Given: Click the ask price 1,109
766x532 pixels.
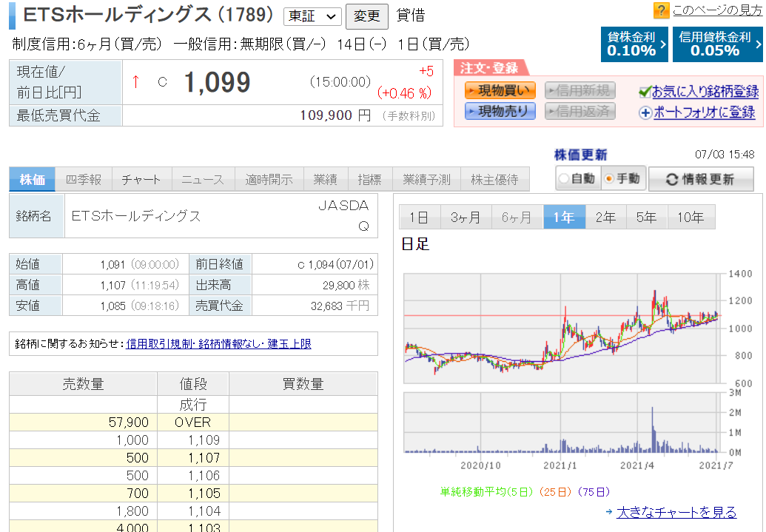Looking at the screenshot, I should 204,440.
